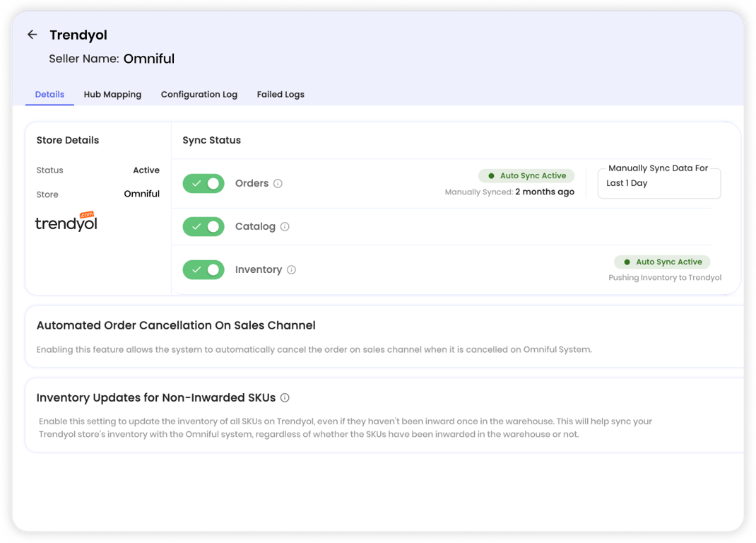756x543 pixels.
Task: Click the Store Details heading
Action: pos(68,141)
